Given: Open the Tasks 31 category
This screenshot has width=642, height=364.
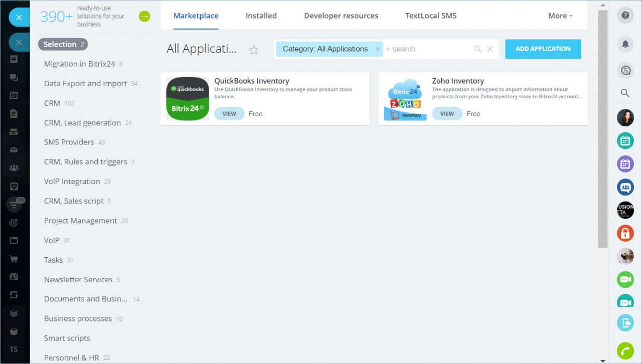Looking at the screenshot, I should pos(54,260).
